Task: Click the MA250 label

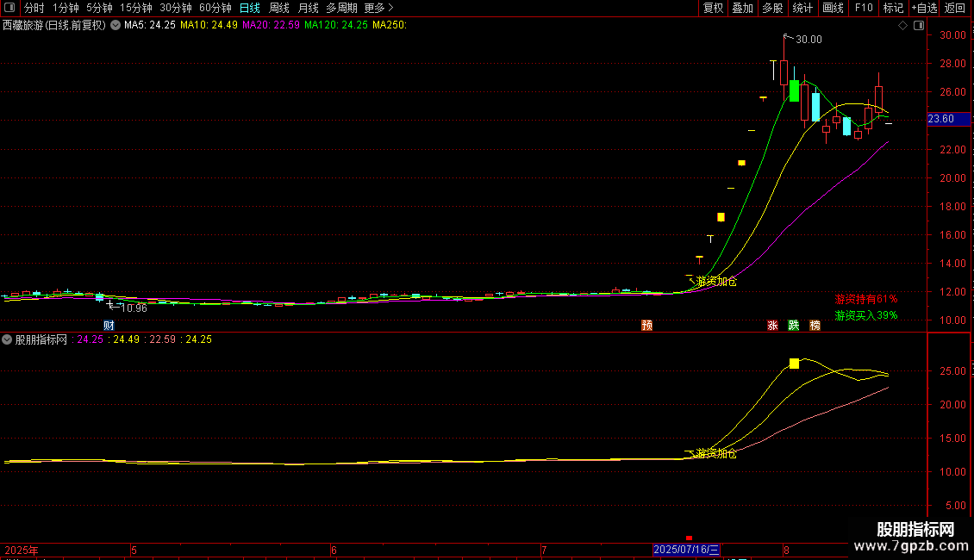Action: (390, 26)
